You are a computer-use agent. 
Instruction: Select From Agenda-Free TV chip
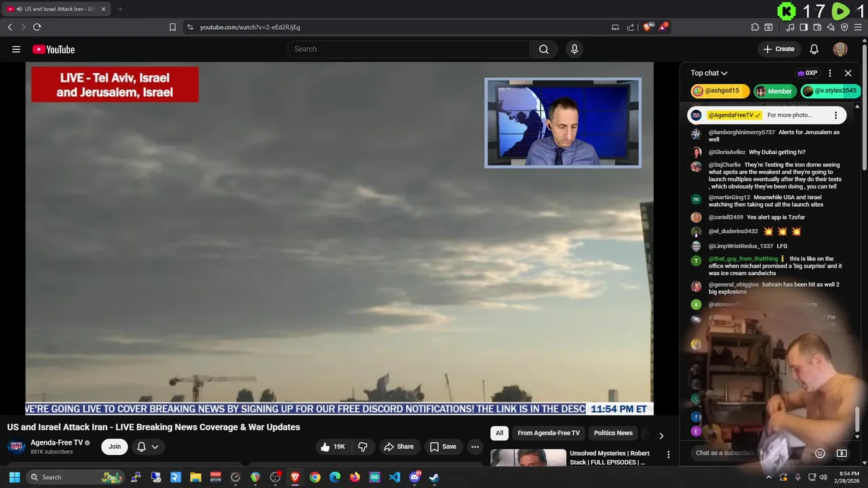pos(549,433)
